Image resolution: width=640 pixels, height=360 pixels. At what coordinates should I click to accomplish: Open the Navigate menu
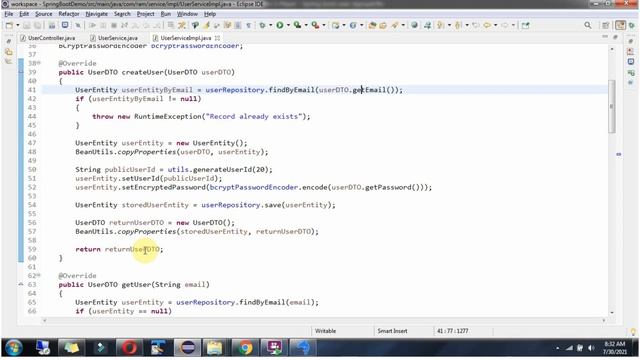coord(97,14)
